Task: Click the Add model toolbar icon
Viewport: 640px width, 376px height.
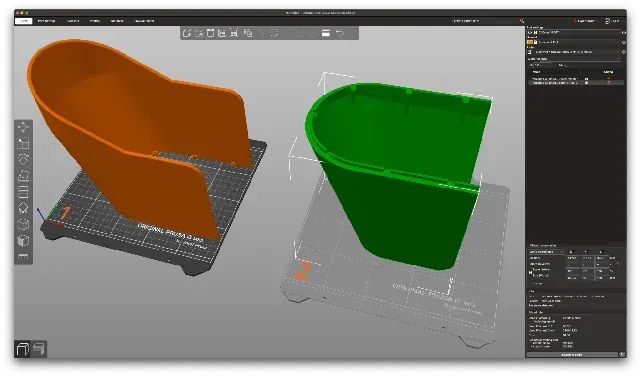Action: tap(187, 33)
